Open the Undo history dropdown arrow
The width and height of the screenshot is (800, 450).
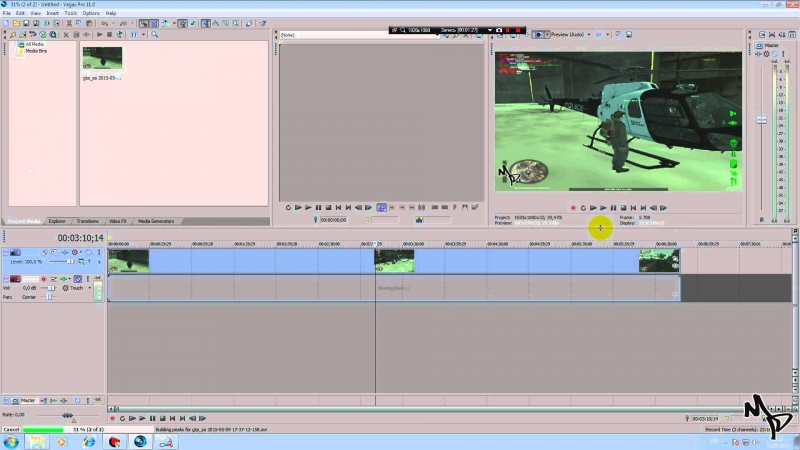(x=113, y=23)
